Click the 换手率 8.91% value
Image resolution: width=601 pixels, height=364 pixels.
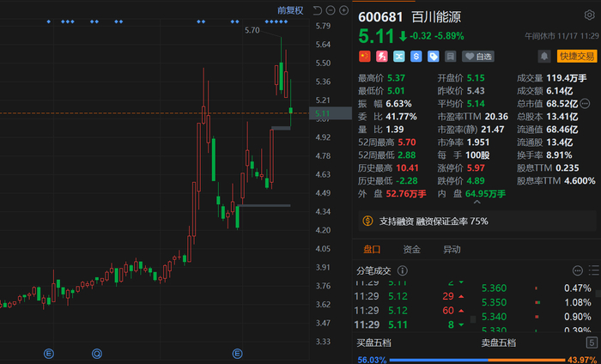coord(559,155)
